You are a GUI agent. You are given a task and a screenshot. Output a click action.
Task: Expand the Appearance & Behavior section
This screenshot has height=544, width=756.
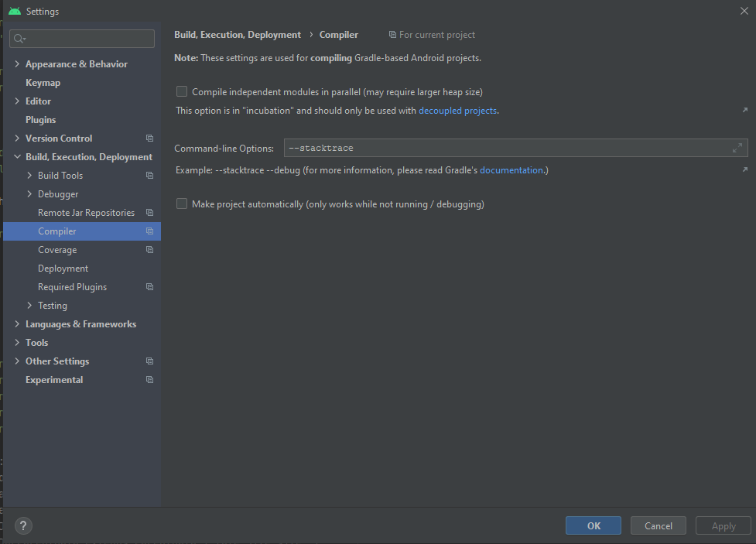pyautogui.click(x=17, y=64)
